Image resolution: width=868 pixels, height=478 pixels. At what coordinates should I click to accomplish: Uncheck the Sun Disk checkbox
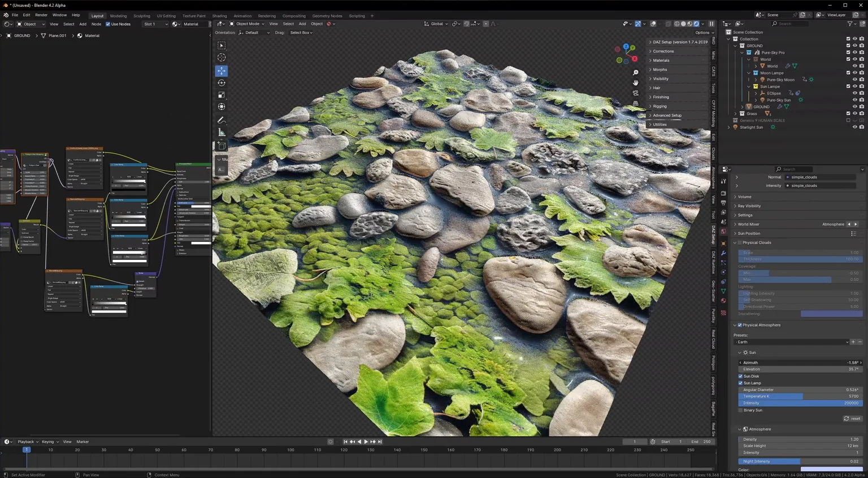(741, 376)
